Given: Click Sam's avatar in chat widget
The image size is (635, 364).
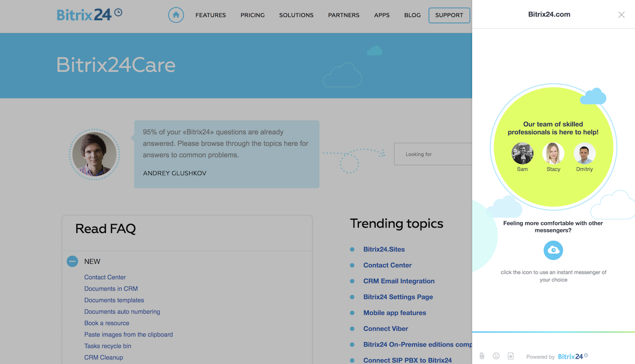Looking at the screenshot, I should 522,153.
